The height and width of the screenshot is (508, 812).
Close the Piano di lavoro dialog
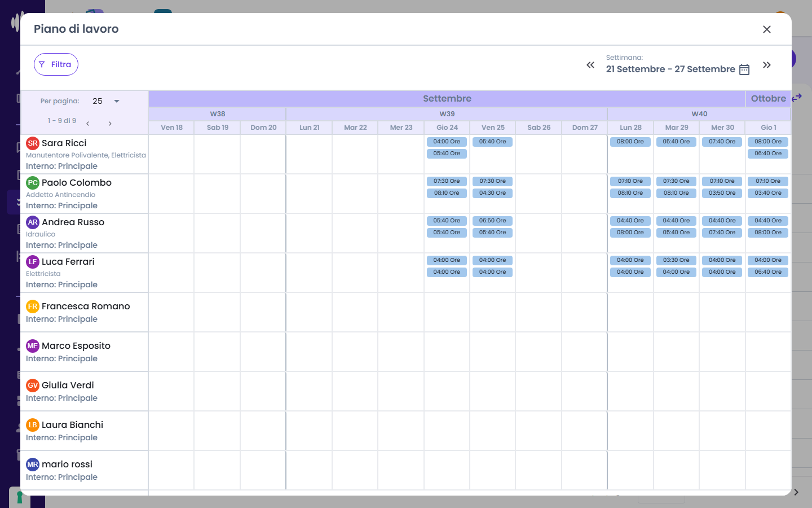[767, 29]
